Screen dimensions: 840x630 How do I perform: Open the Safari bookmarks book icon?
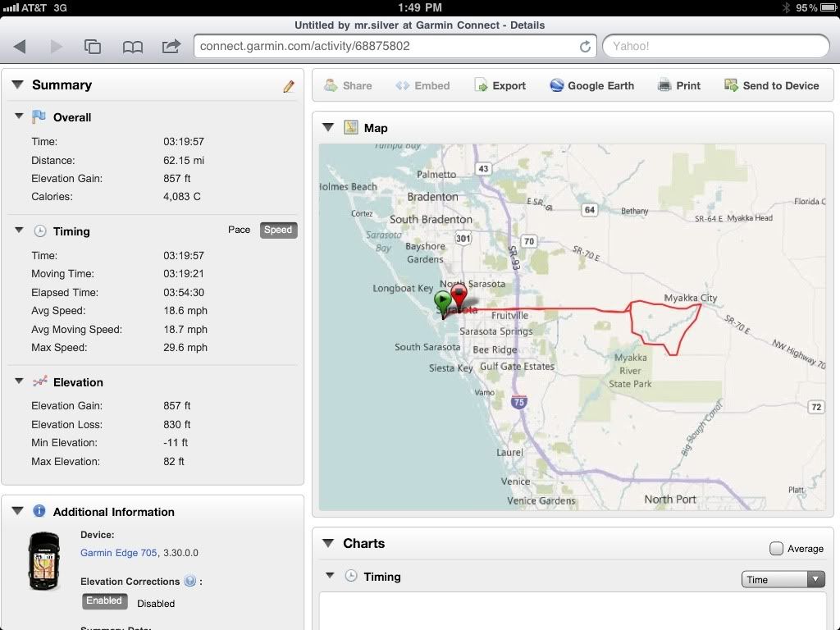132,47
